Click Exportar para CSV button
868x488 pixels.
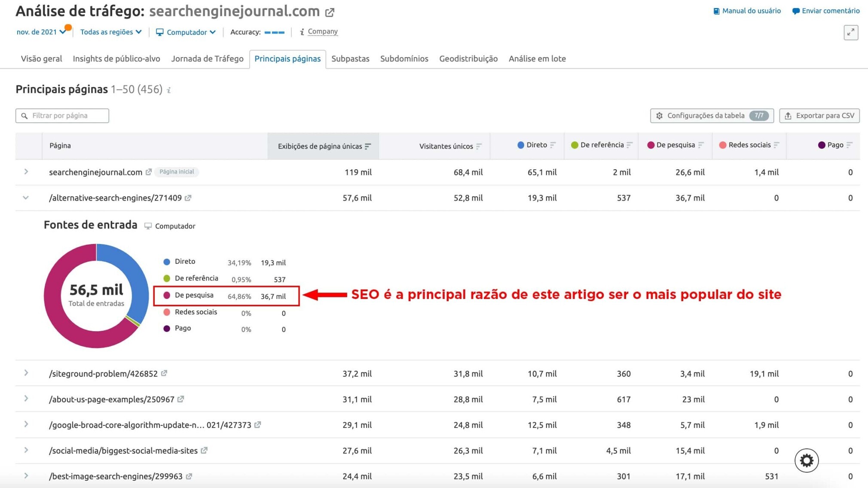pos(819,116)
